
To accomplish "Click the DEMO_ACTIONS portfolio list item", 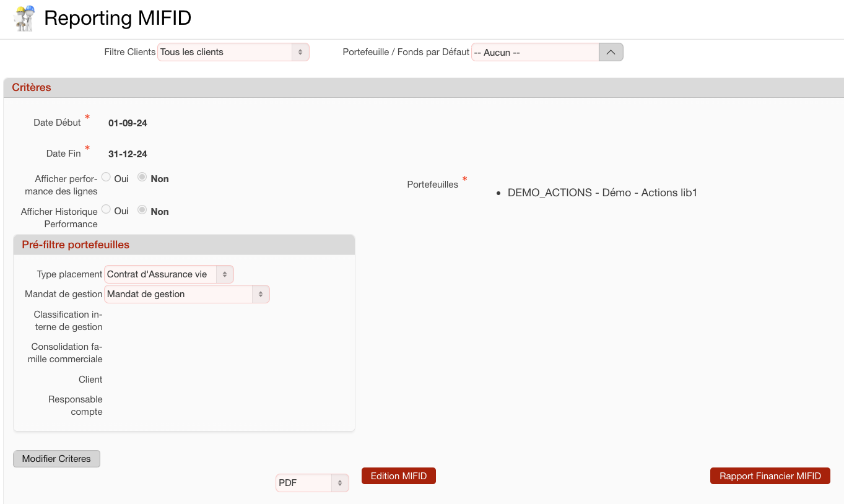I will click(602, 193).
